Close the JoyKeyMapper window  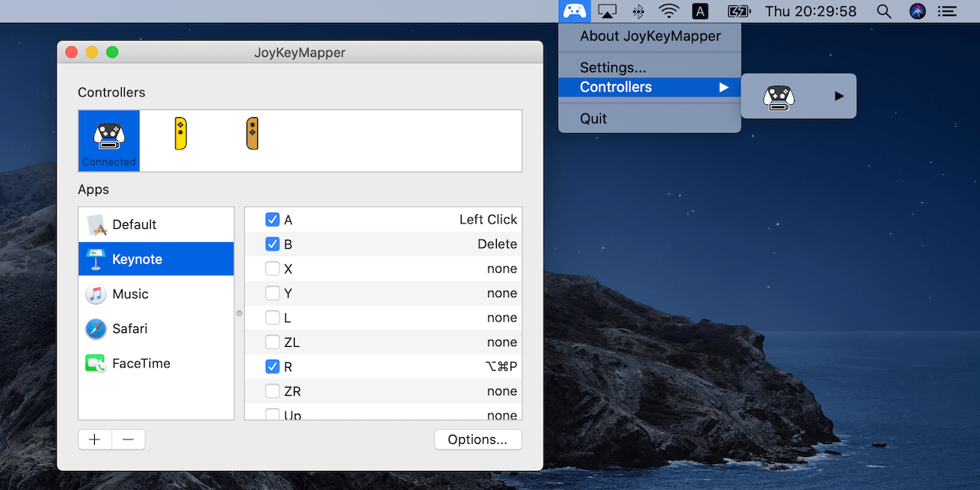(71, 52)
